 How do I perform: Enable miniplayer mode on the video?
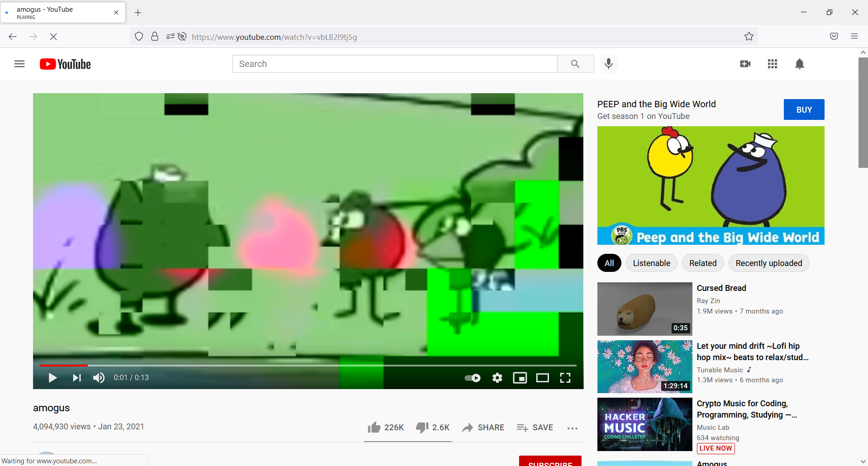pos(520,378)
